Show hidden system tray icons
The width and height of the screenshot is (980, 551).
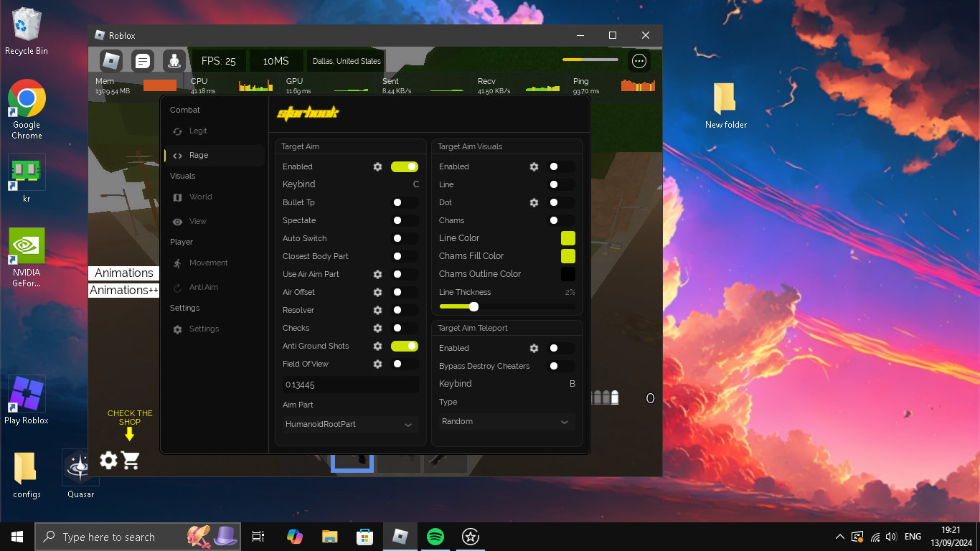click(840, 537)
